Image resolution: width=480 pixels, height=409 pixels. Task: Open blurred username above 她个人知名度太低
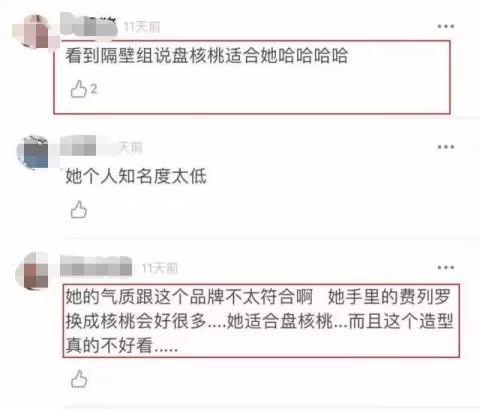coord(80,146)
